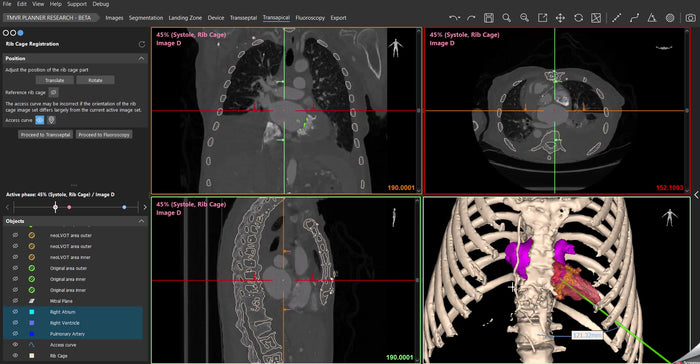Hide the Access curve in the Objects list
700x364 pixels.
pos(15,345)
